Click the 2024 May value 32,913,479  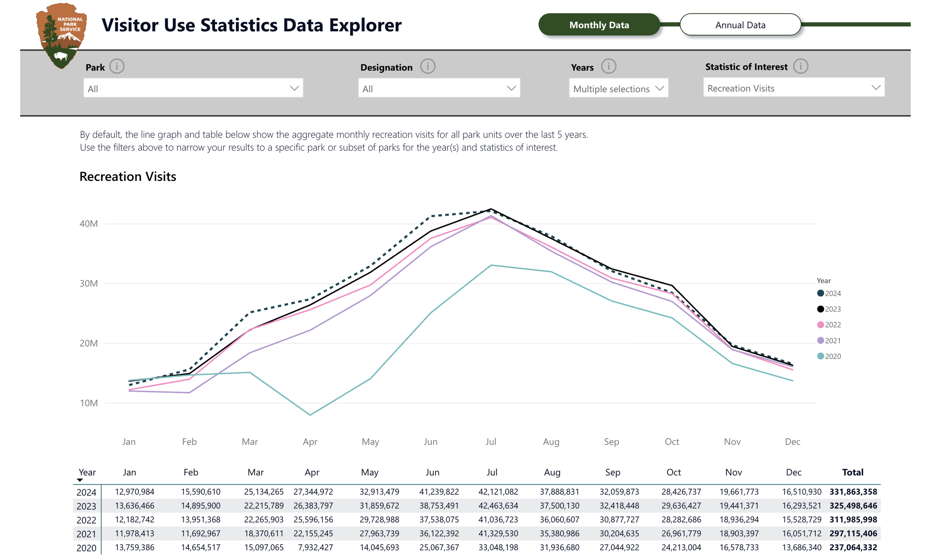pyautogui.click(x=379, y=492)
